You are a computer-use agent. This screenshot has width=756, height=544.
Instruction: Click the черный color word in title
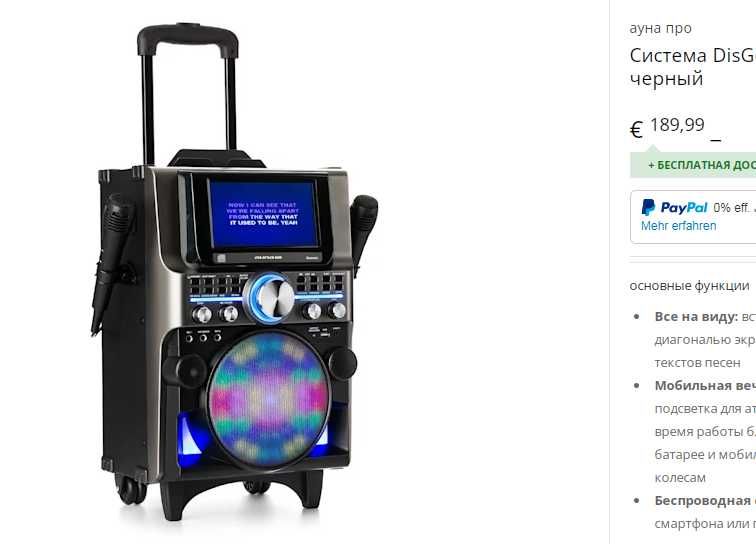(666, 78)
